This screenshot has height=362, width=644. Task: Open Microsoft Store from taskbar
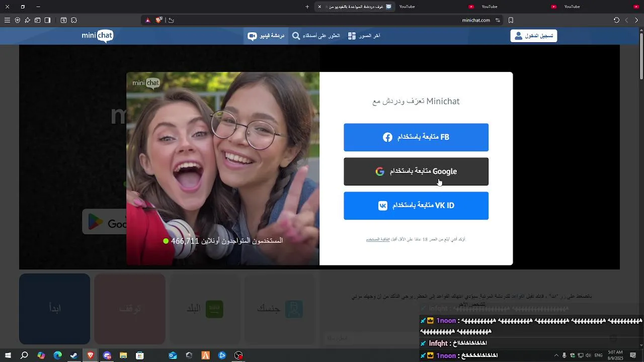point(140,355)
